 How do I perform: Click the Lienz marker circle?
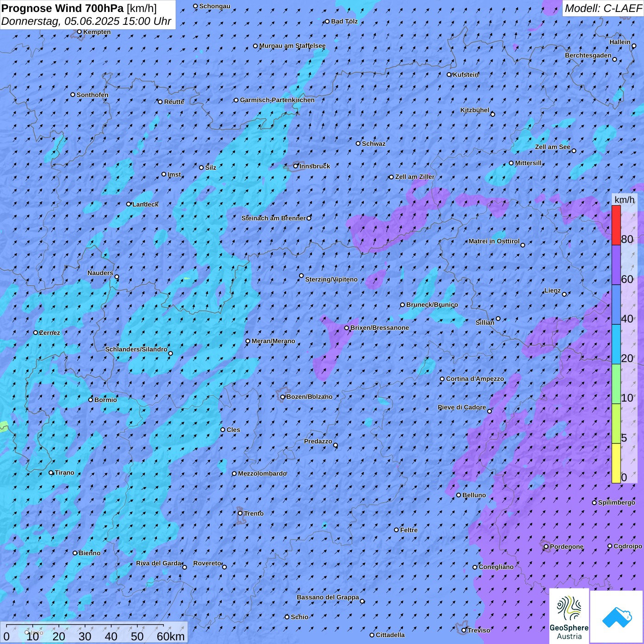pyautogui.click(x=564, y=294)
